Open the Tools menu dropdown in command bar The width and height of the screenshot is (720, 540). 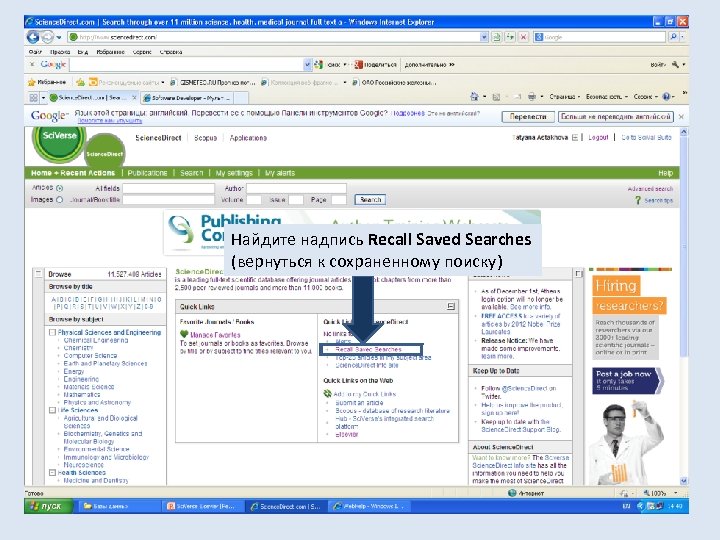click(x=645, y=96)
